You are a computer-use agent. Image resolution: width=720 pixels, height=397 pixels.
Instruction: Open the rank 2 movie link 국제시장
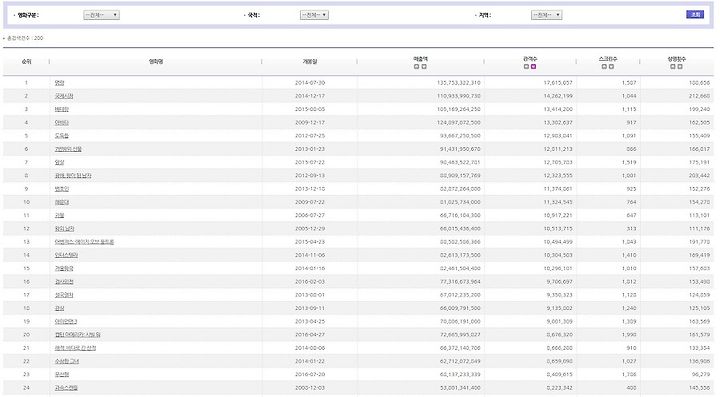coord(64,96)
